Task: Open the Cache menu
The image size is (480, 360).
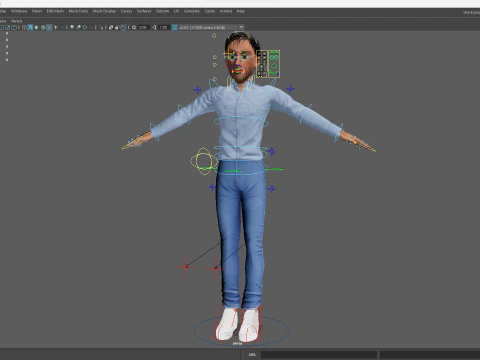Action: point(210,11)
